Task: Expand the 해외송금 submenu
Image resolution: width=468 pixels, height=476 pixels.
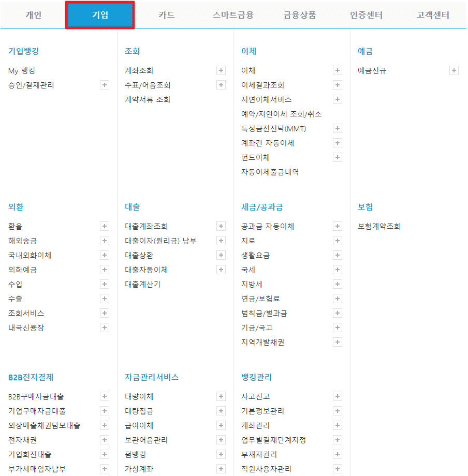Action: click(105, 240)
